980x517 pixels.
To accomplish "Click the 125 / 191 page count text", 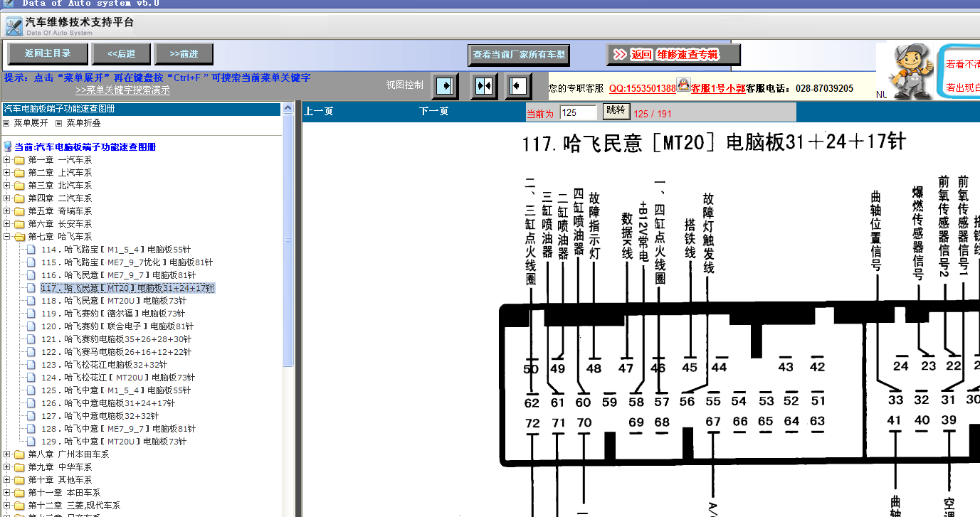I will 653,114.
